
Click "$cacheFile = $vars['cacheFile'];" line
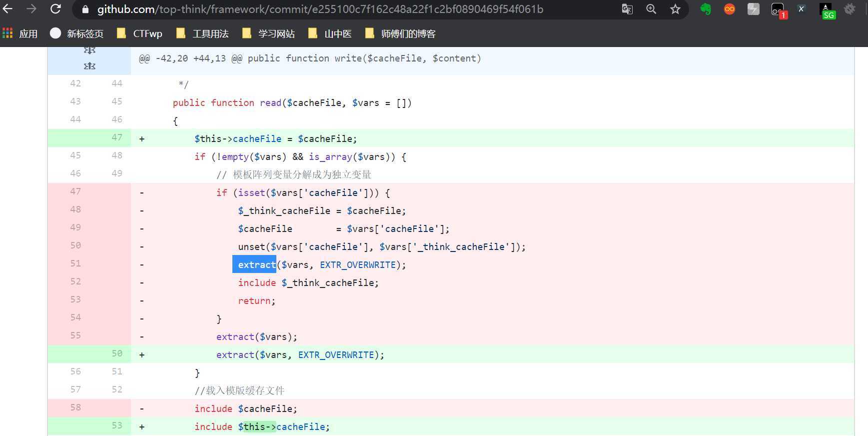[344, 229]
